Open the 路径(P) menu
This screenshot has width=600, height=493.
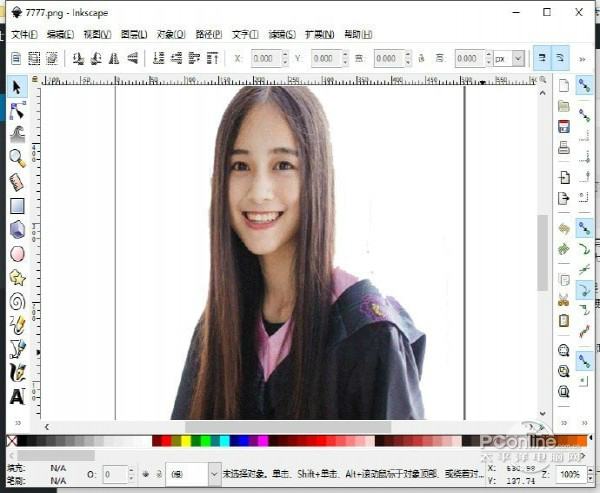[x=209, y=34]
